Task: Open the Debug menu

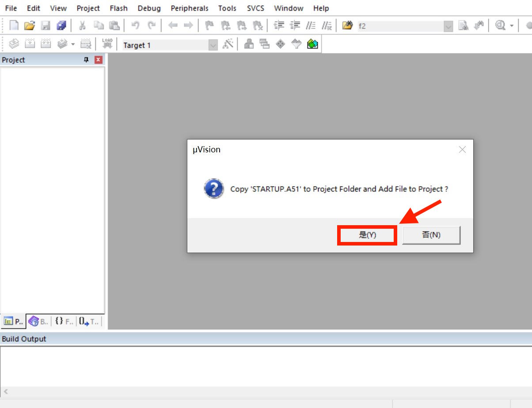Action: pyautogui.click(x=149, y=8)
